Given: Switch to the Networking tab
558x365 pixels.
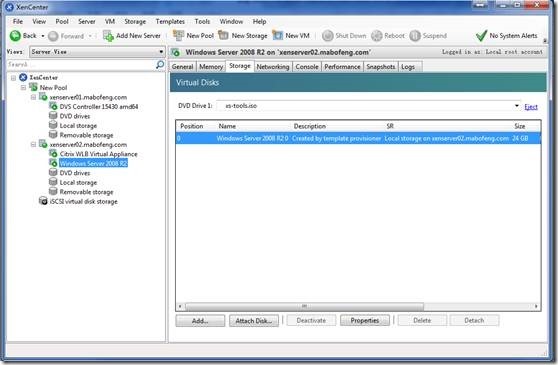Looking at the screenshot, I should tap(273, 67).
